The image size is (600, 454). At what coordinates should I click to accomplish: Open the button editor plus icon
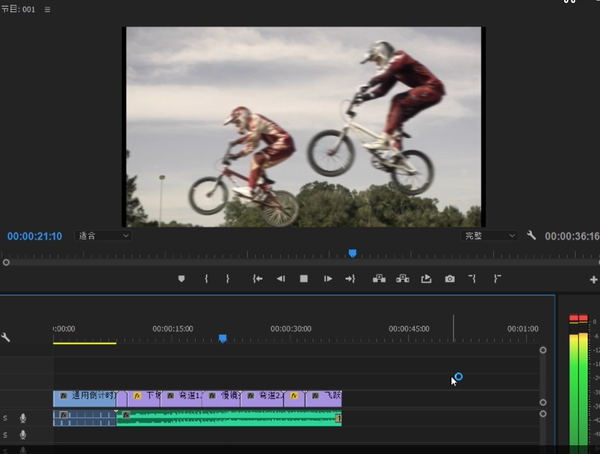pos(593,280)
